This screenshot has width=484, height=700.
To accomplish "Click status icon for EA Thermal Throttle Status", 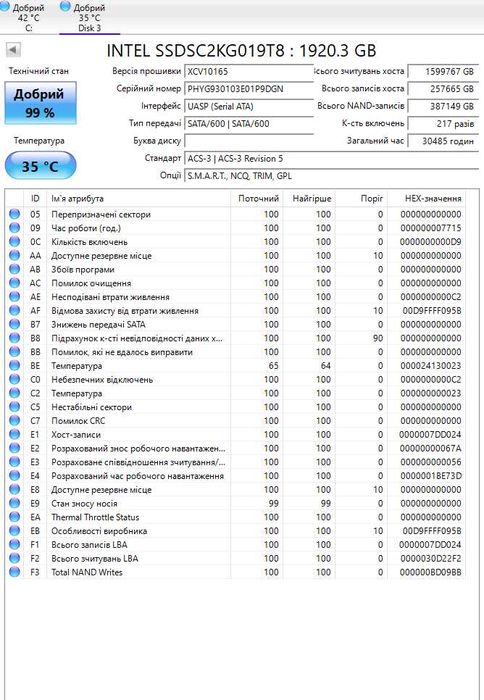I will (x=15, y=517).
